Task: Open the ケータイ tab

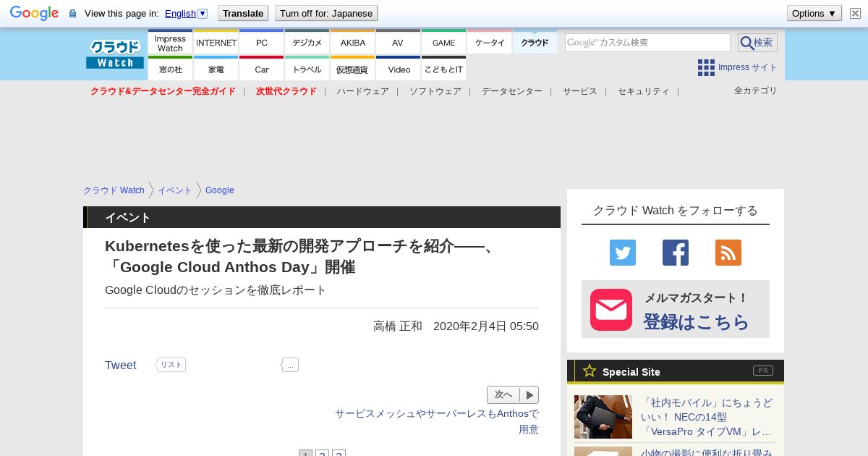Action: (490, 43)
